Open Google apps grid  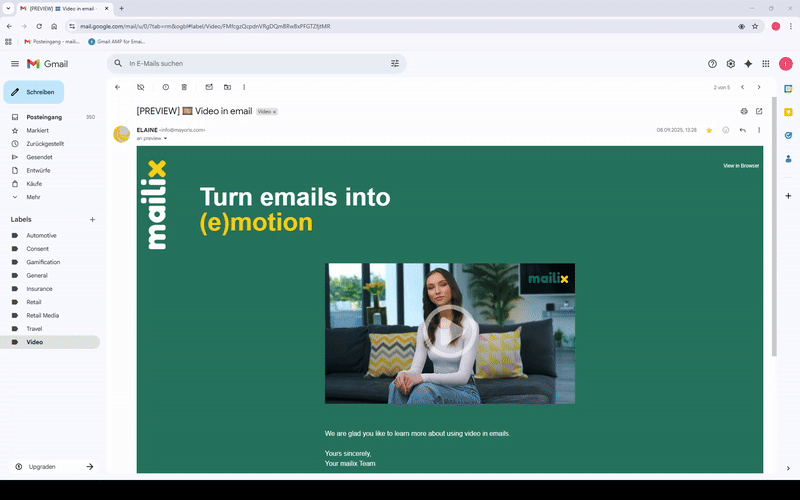pos(766,63)
